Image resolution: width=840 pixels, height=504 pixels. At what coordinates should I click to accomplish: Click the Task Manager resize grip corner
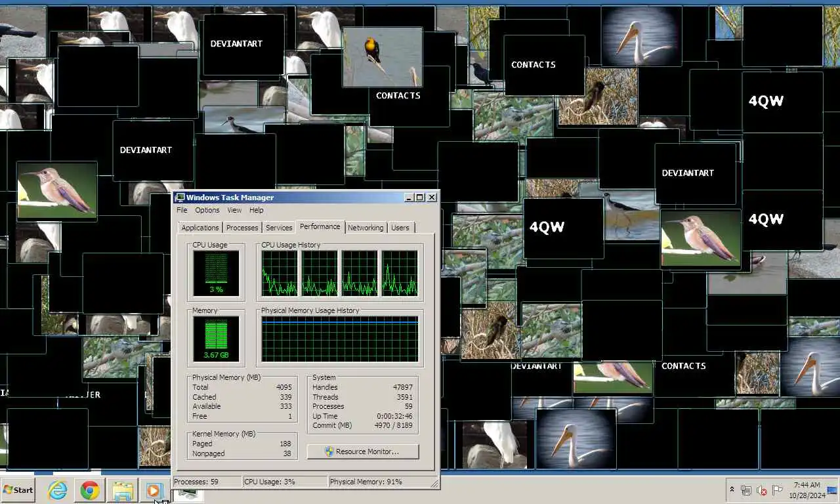tap(434, 484)
